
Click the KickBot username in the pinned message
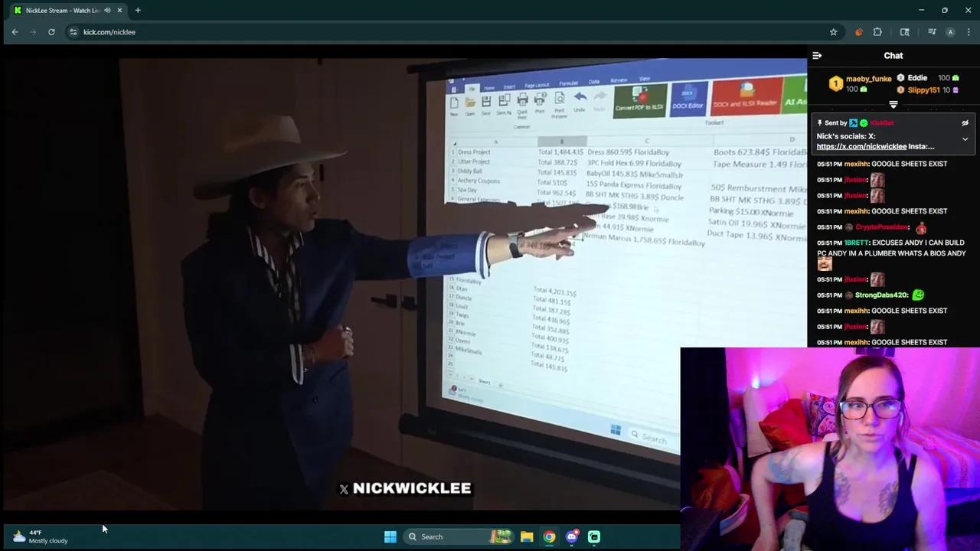click(x=882, y=123)
